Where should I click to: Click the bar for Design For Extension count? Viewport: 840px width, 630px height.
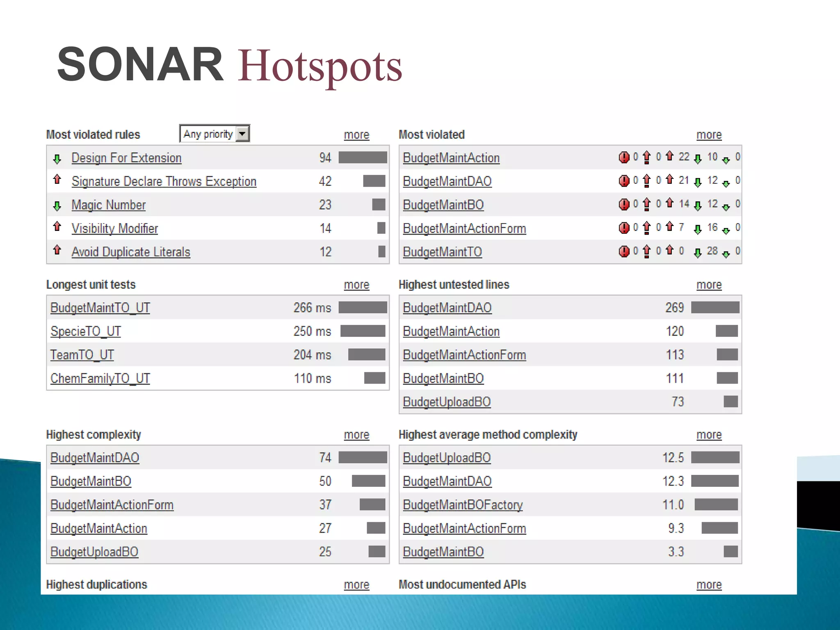point(363,157)
